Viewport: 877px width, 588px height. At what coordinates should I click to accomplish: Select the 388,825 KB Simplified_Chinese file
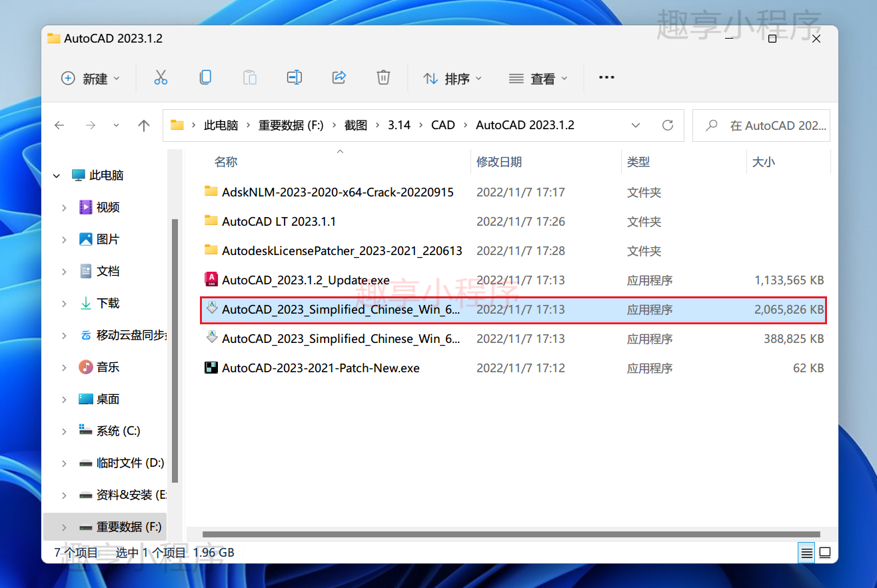[513, 338]
